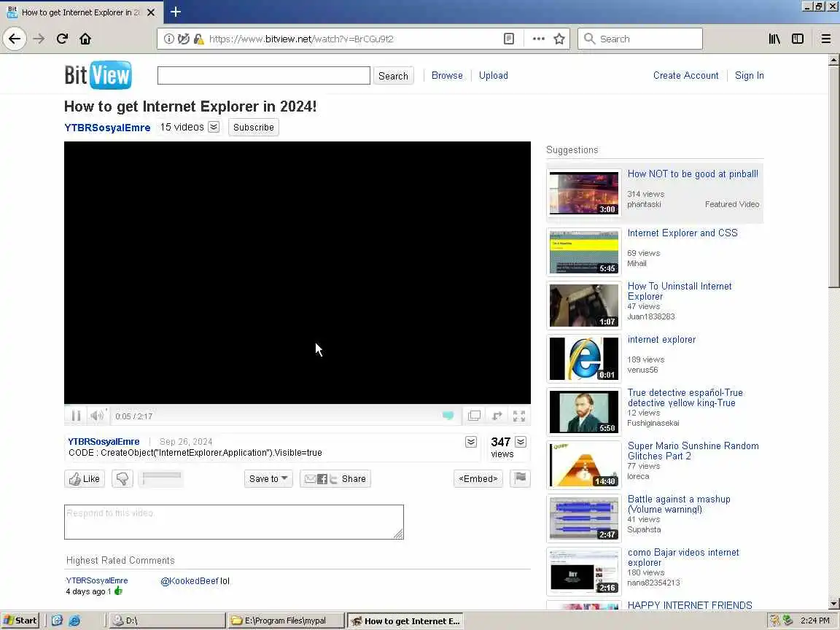
Task: Open 'Battle against a mashup' suggestion link
Action: [679, 504]
